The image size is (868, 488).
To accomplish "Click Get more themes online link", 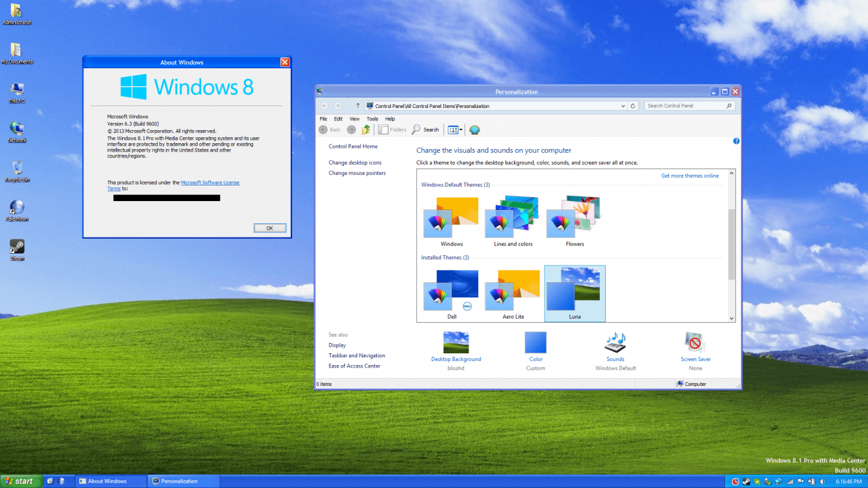I will click(690, 176).
